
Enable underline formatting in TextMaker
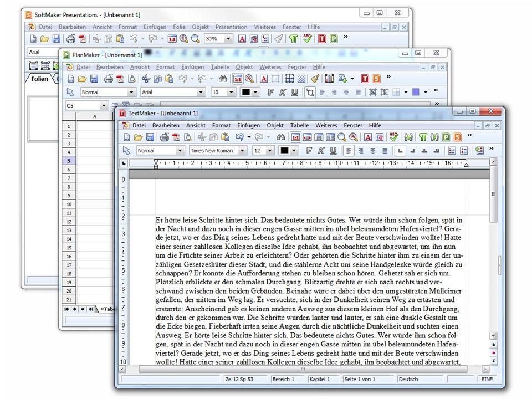(x=332, y=150)
